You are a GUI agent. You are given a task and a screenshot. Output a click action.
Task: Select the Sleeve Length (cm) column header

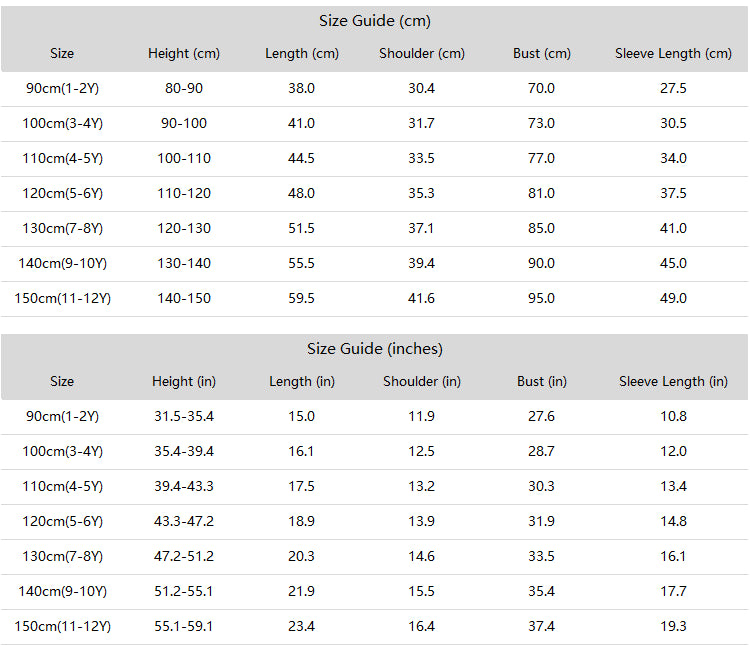coord(673,54)
